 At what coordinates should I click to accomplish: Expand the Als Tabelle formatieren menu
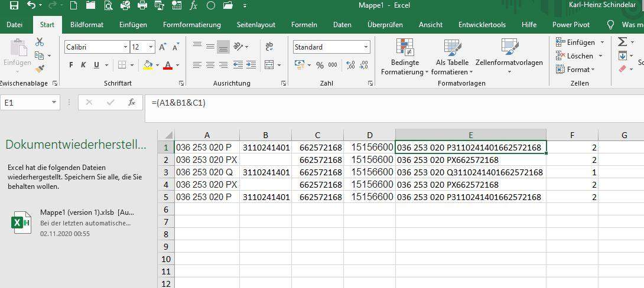point(452,58)
